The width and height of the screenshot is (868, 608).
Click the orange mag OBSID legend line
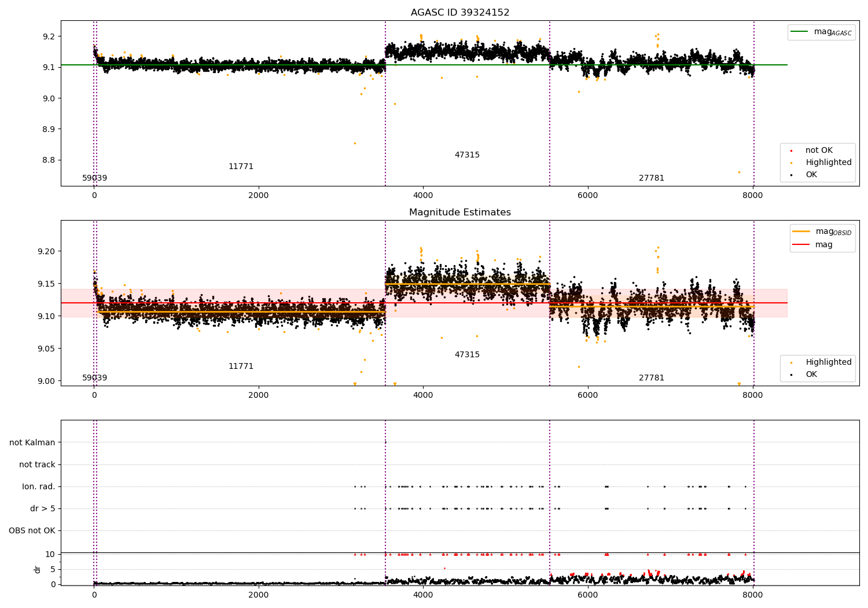(x=801, y=232)
